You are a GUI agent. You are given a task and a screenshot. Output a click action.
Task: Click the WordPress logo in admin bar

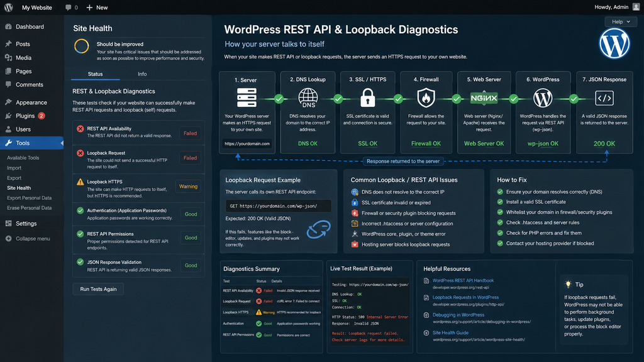9,8
